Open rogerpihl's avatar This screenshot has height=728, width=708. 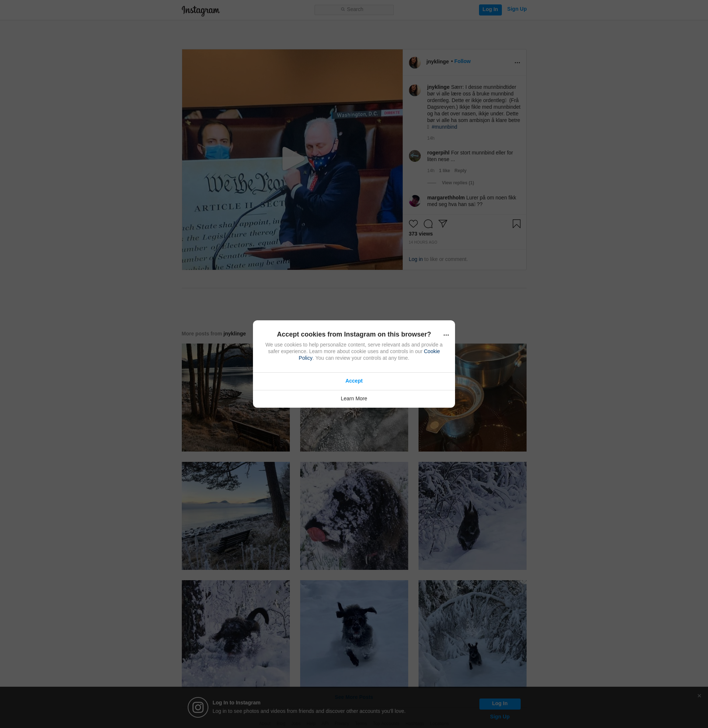click(x=414, y=156)
